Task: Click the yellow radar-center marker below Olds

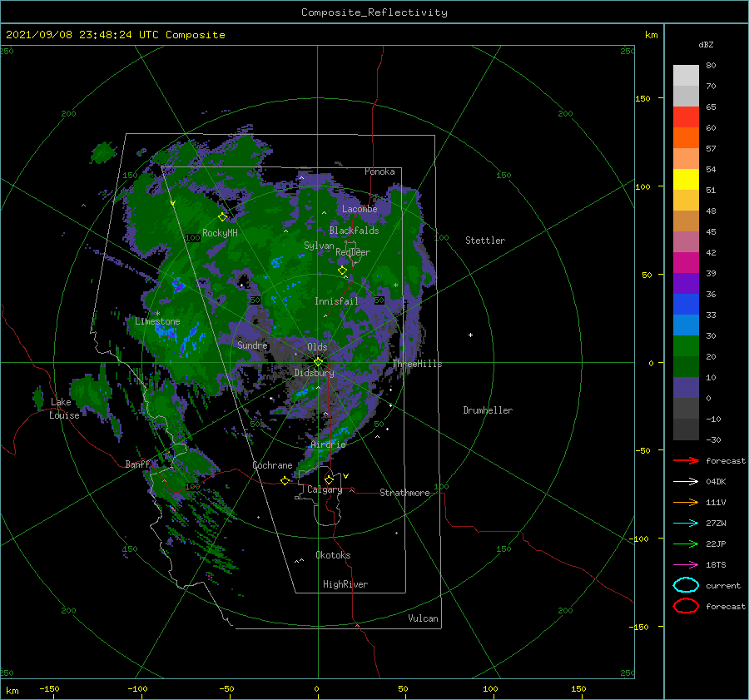Action: [318, 362]
